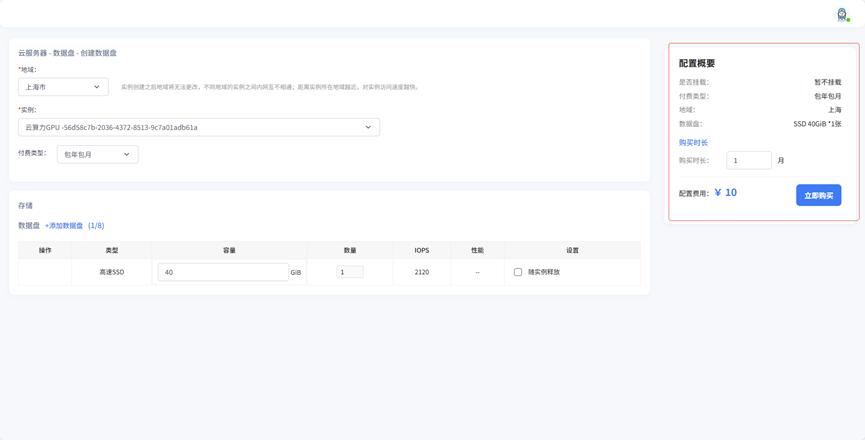This screenshot has width=865, height=440.
Task: Click the ¥ 10 配置费用 price
Action: pyautogui.click(x=726, y=193)
